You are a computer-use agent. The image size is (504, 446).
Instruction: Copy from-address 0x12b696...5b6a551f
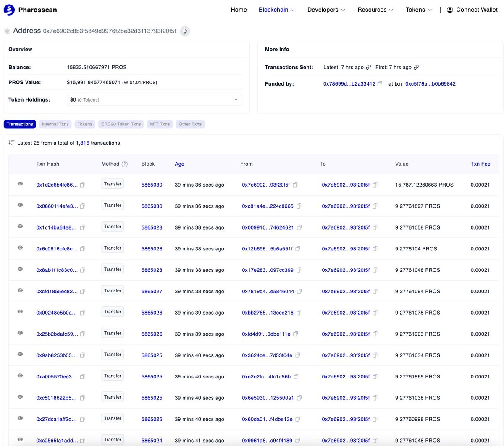click(298, 249)
